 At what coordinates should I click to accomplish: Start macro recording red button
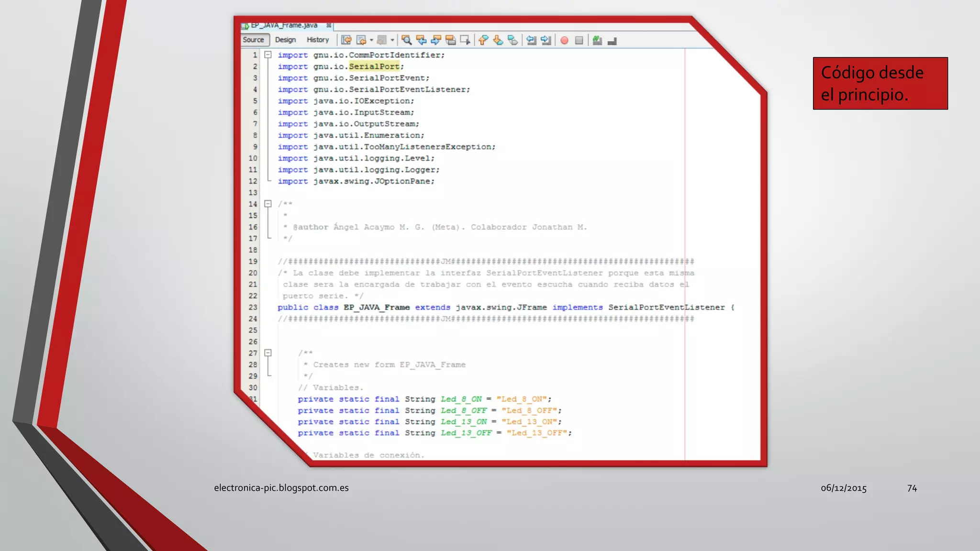pyautogui.click(x=564, y=40)
